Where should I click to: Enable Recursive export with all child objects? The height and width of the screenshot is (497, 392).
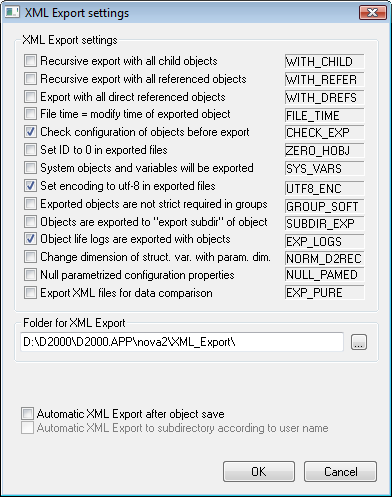click(x=30, y=61)
